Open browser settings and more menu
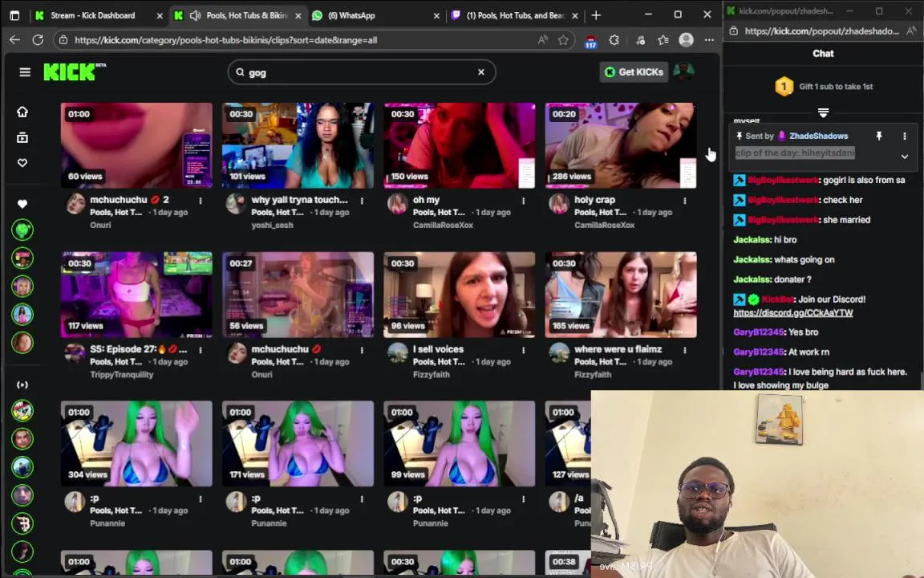This screenshot has height=578, width=924. 709,39
